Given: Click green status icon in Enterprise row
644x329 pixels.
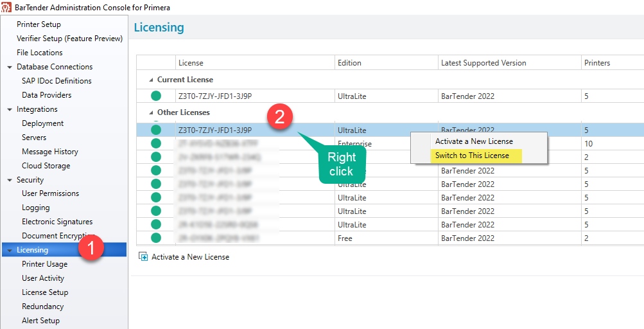Looking at the screenshot, I should coord(155,143).
